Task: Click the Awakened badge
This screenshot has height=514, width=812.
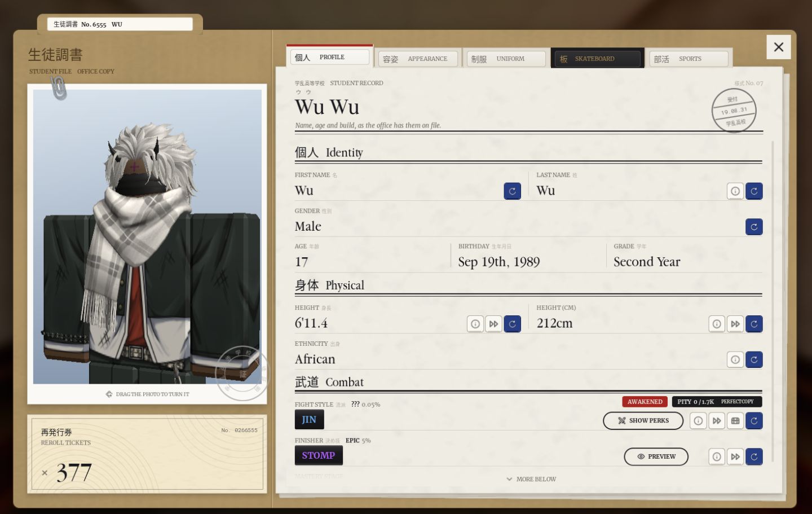Action: point(645,402)
